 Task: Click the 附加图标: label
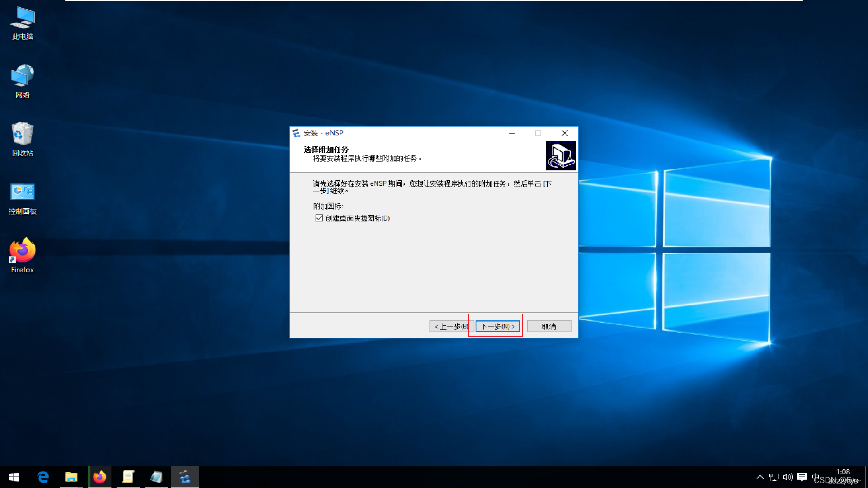[x=328, y=206]
